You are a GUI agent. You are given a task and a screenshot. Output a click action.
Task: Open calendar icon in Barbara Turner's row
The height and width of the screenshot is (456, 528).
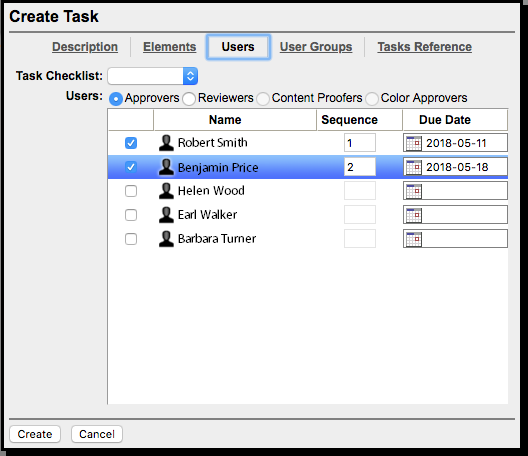[414, 239]
